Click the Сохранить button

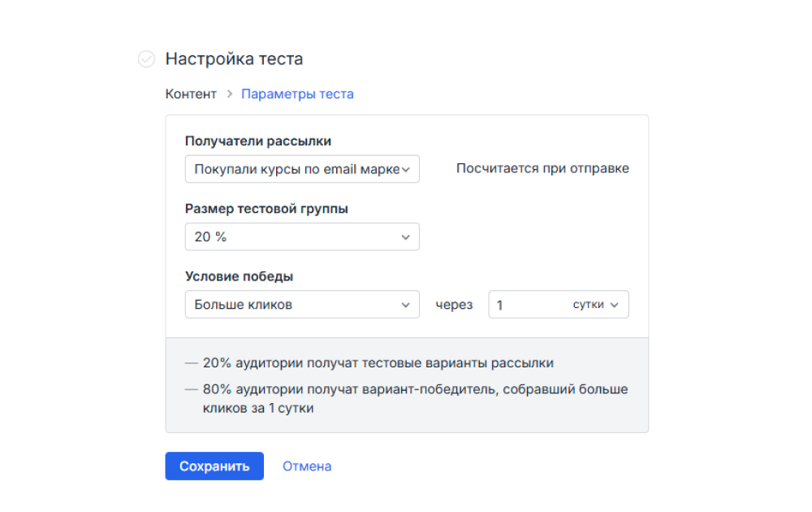click(x=214, y=466)
